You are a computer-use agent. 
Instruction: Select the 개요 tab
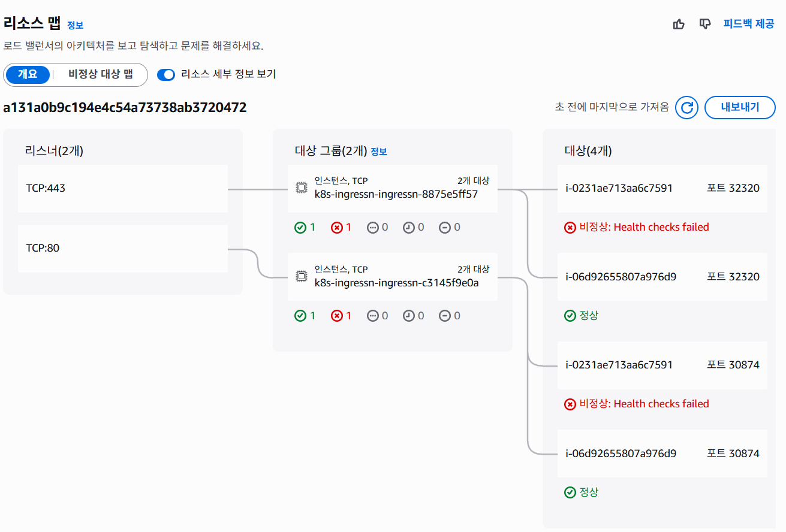coord(28,75)
